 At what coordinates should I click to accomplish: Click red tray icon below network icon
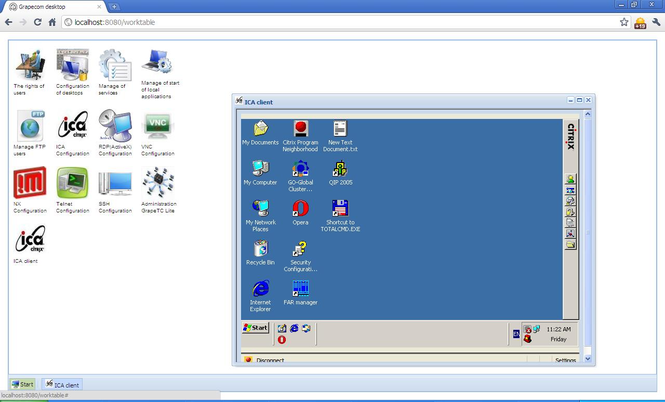[528, 339]
